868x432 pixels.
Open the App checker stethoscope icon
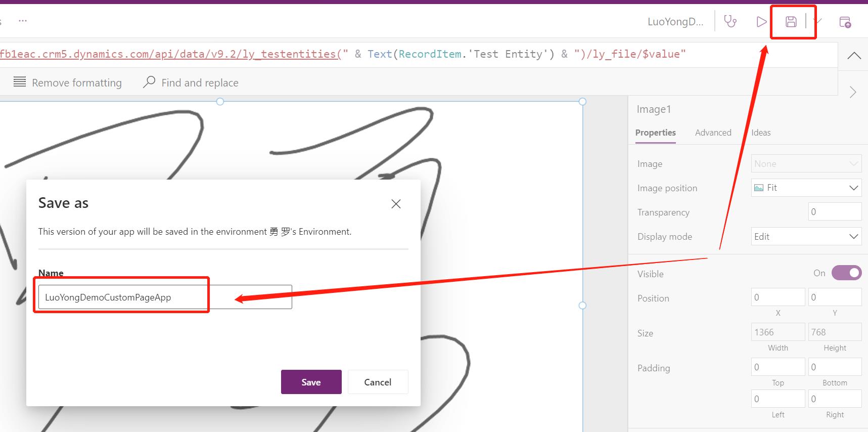pos(730,21)
